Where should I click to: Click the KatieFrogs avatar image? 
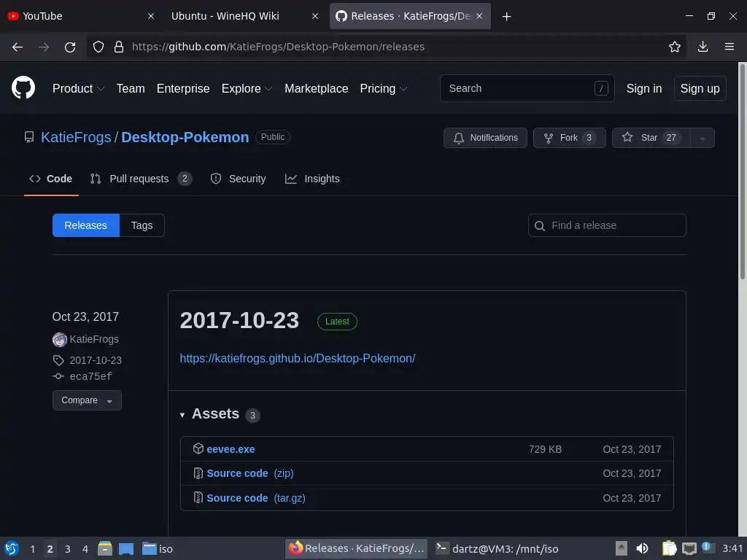coord(60,340)
